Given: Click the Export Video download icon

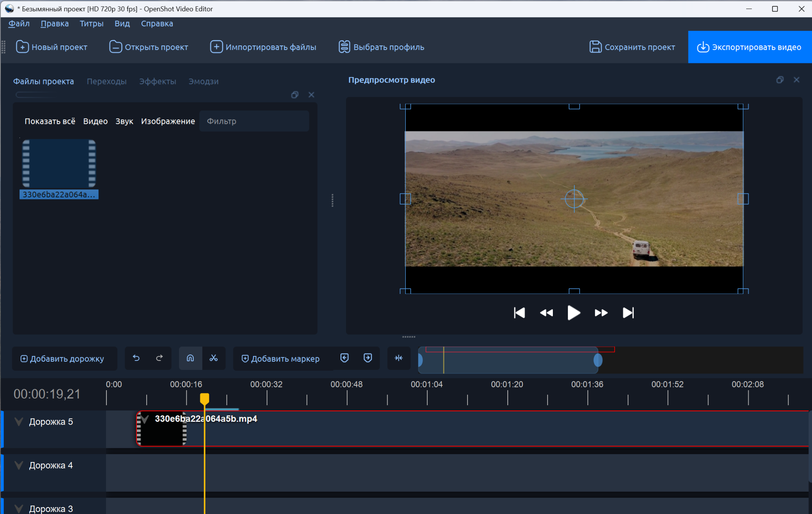Looking at the screenshot, I should coord(703,47).
